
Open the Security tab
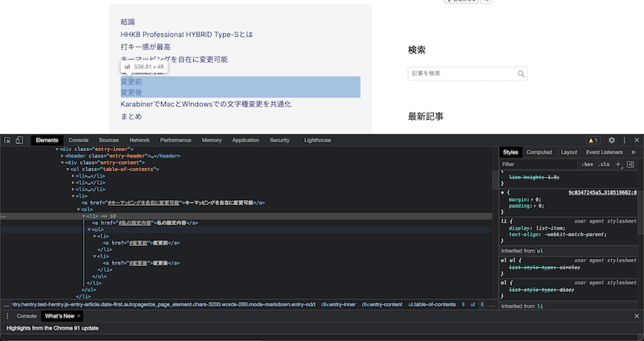[x=279, y=140]
